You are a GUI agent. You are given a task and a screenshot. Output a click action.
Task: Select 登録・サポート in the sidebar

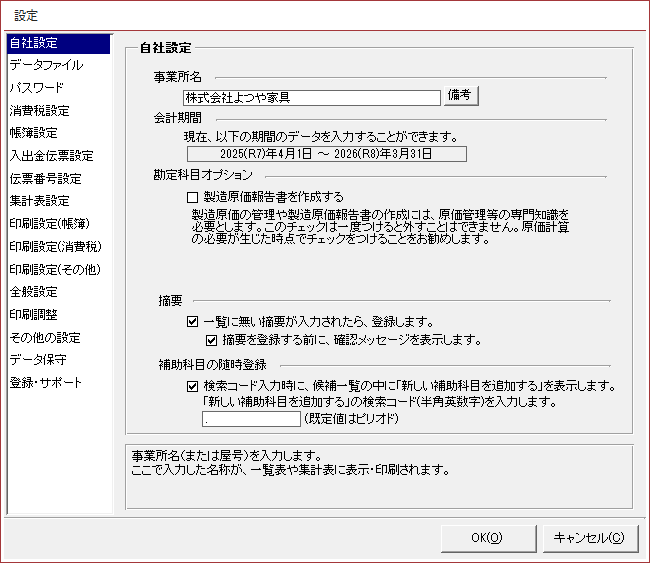(x=46, y=383)
